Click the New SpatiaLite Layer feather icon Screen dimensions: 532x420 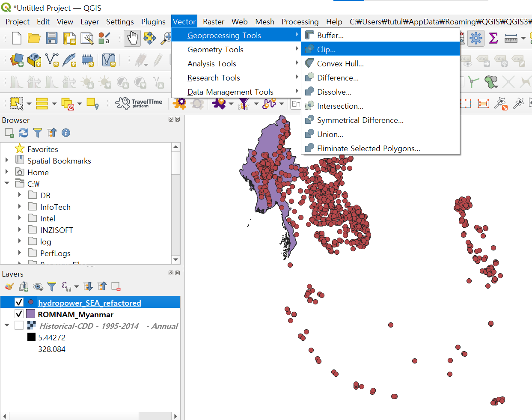click(69, 60)
